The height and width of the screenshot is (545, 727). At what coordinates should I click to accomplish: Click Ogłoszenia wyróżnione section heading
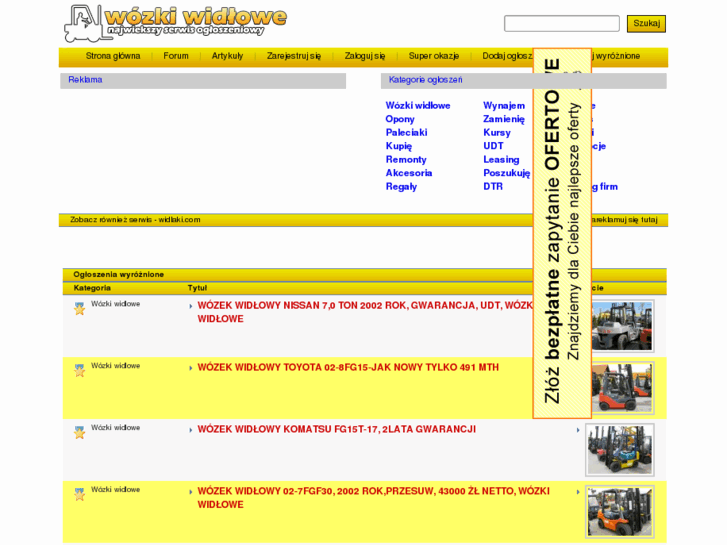click(x=118, y=275)
